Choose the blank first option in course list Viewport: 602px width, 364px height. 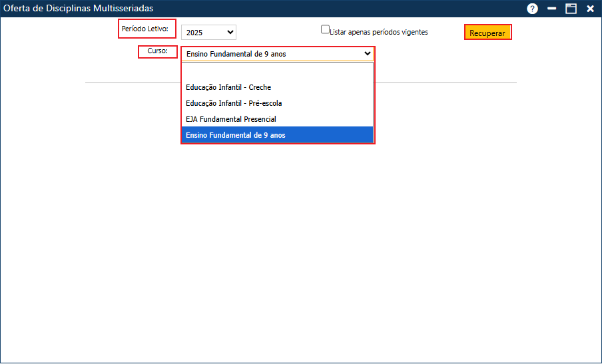tap(277, 71)
